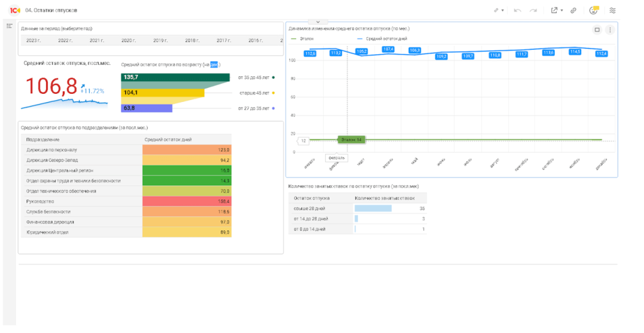Image resolution: width=644 pixels, height=333 pixels.
Task: Open the feedback smiley icon
Action: click(594, 10)
